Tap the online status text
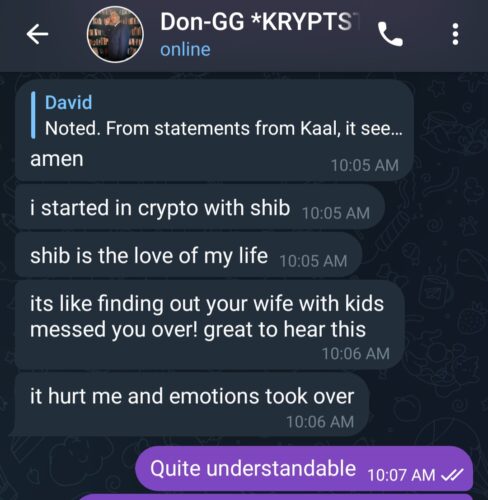Image resolution: width=488 pixels, height=500 pixels. click(185, 50)
